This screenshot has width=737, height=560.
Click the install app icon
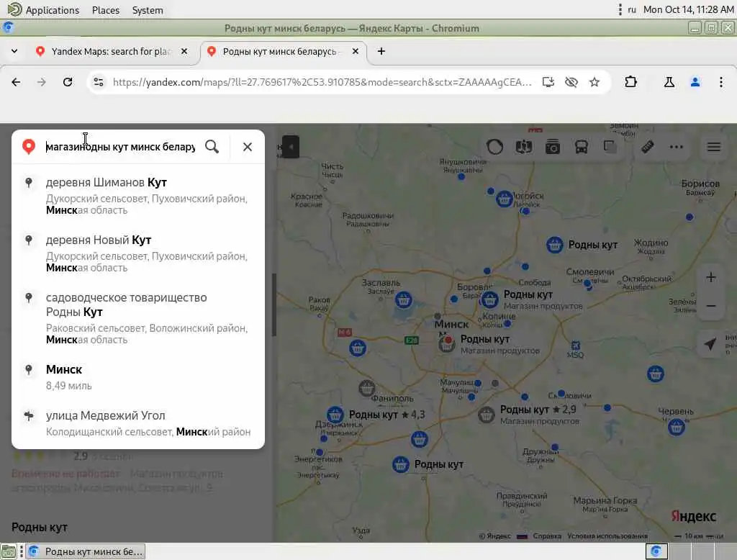[548, 82]
